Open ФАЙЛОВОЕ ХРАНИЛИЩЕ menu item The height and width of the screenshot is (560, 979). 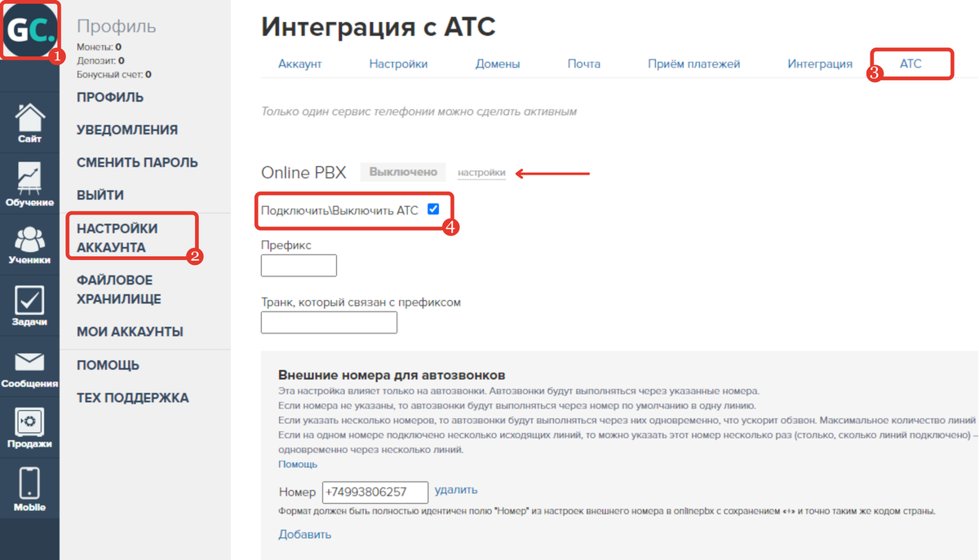119,289
